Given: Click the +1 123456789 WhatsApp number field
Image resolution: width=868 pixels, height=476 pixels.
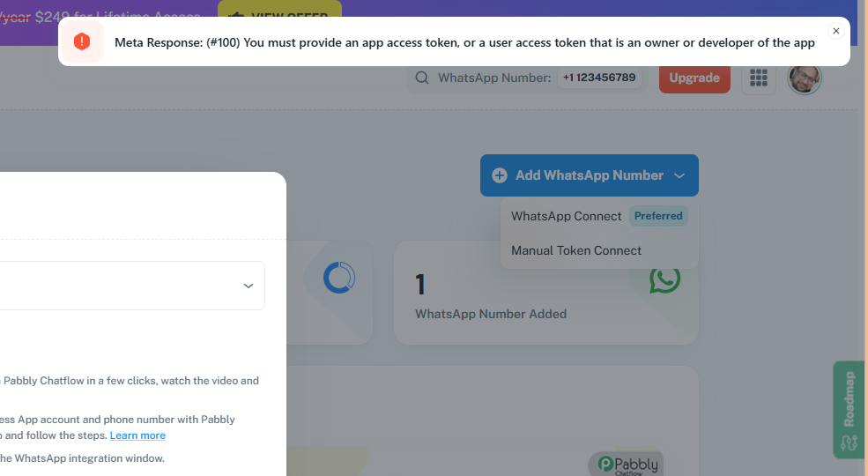Looking at the screenshot, I should 599,78.
